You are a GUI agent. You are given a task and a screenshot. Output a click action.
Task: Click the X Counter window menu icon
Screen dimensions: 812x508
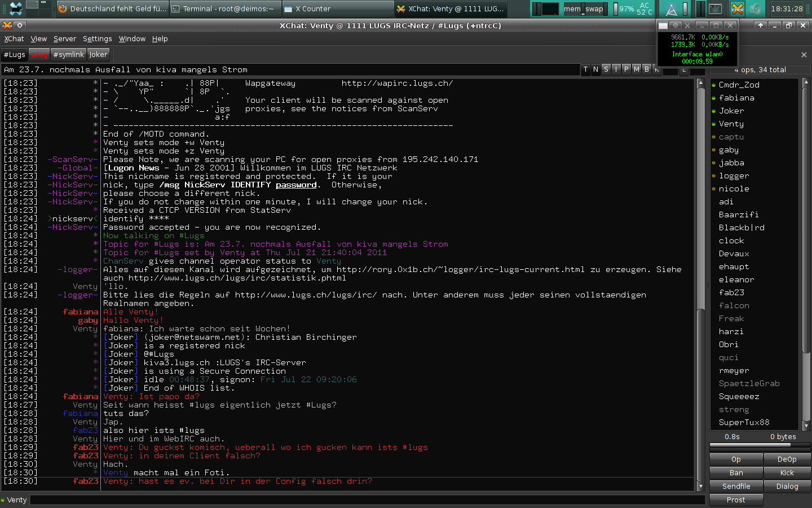[x=663, y=25]
